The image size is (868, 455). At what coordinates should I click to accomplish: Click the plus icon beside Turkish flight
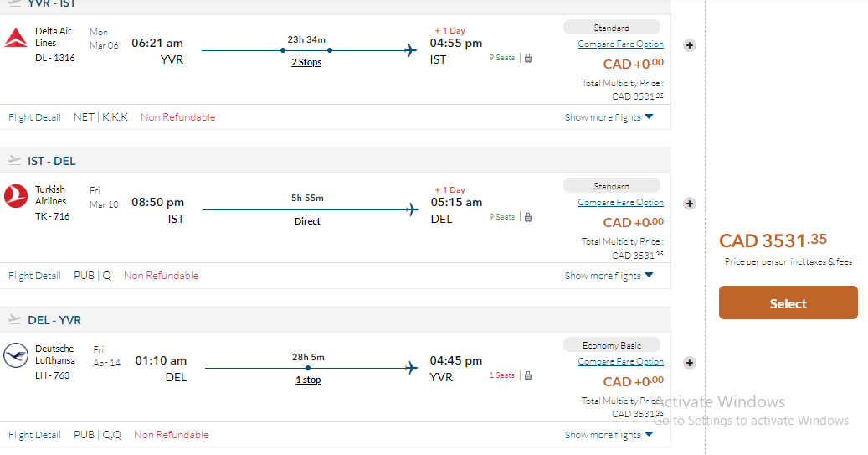[x=690, y=204]
